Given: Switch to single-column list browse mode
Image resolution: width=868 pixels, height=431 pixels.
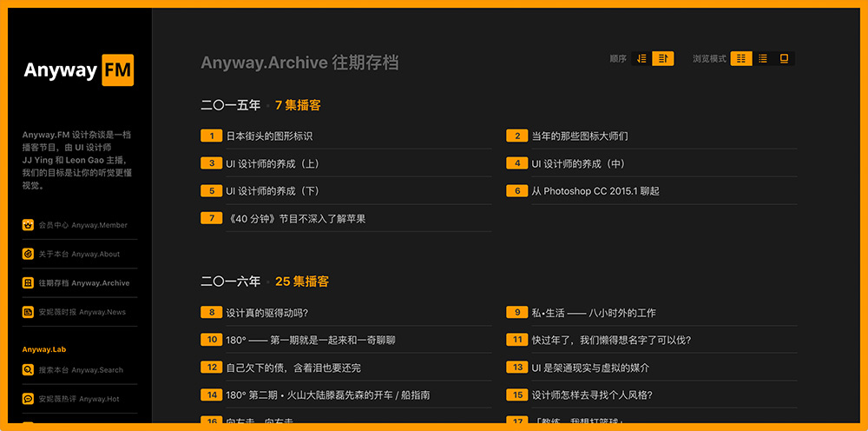Looking at the screenshot, I should click(763, 59).
